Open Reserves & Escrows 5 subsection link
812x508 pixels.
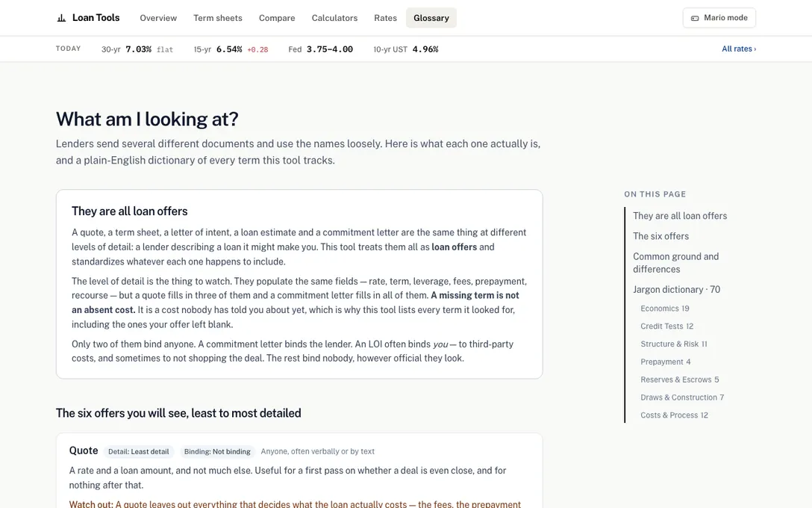(679, 380)
